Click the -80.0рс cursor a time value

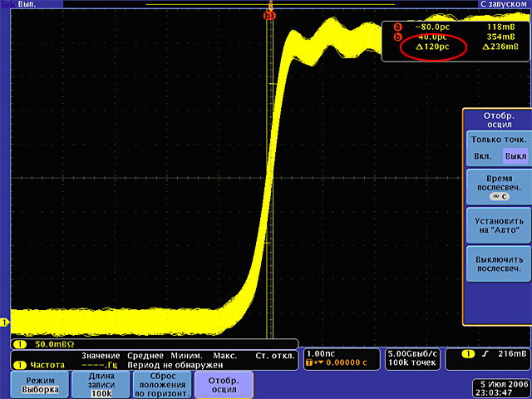click(x=432, y=27)
